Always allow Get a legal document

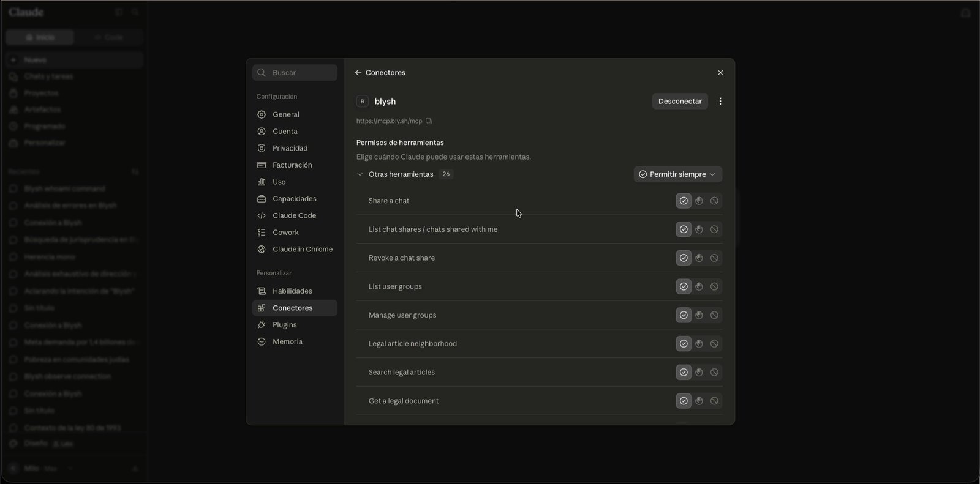684,401
